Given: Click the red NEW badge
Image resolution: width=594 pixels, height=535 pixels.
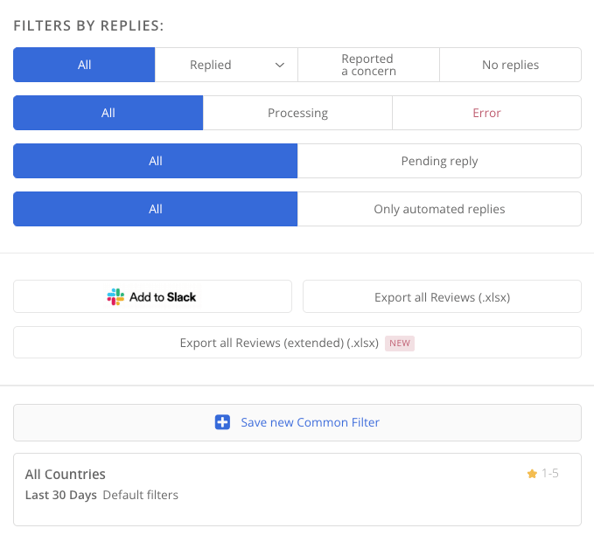Looking at the screenshot, I should [400, 343].
